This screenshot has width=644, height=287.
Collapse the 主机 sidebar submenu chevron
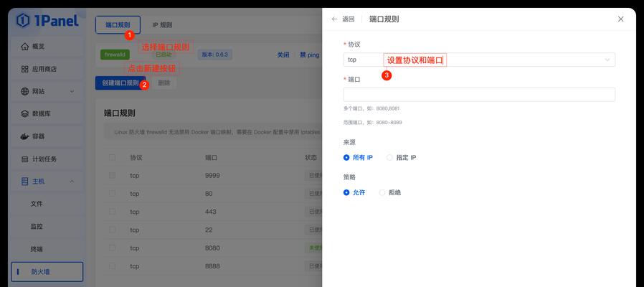(72, 182)
